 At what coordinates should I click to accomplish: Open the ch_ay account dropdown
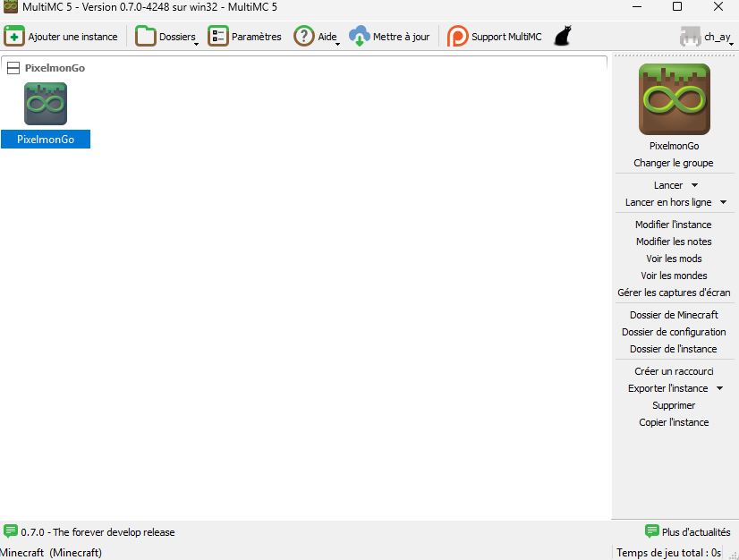[x=707, y=37]
